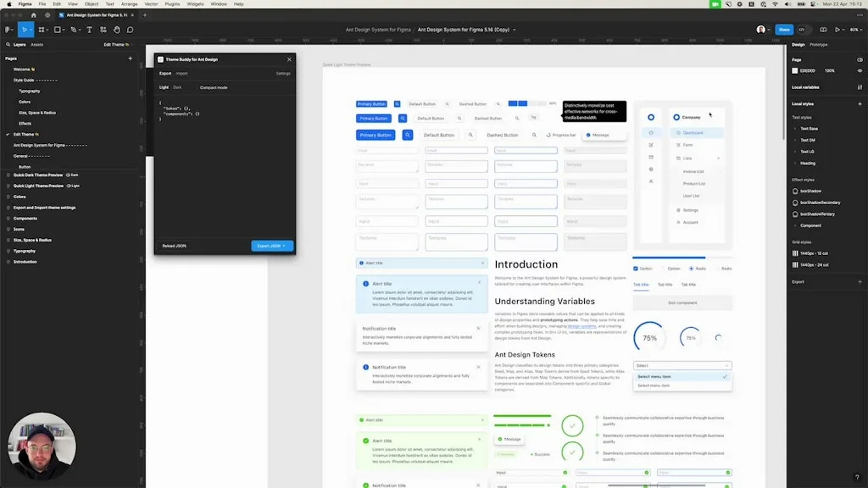Viewport: 868px width, 488px height.
Task: Enable Compact mode in Theme Buddy
Action: pyautogui.click(x=214, y=87)
